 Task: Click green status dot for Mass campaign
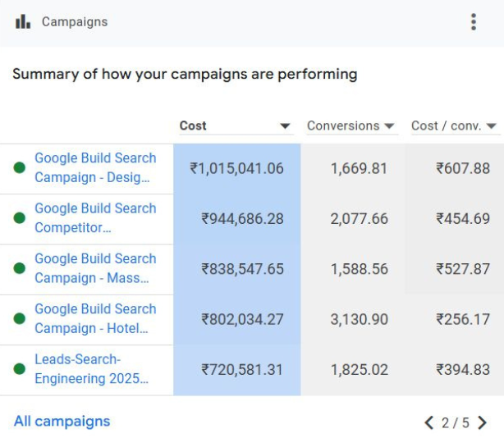click(x=20, y=268)
